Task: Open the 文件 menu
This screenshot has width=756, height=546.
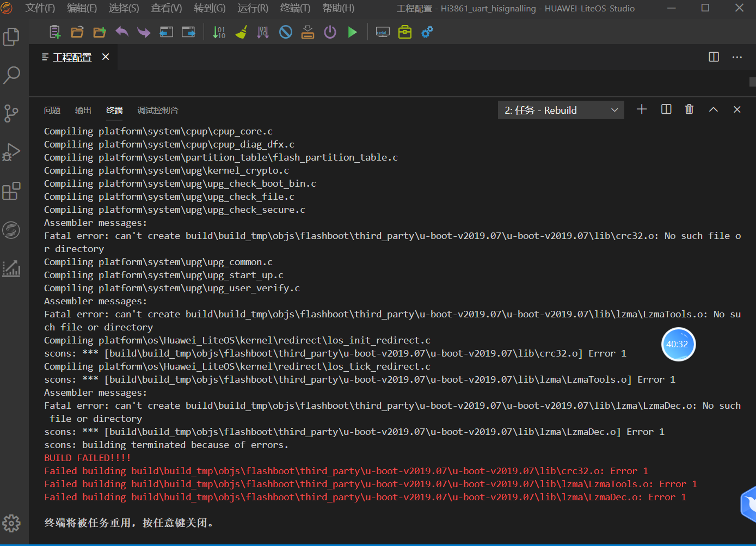Action: tap(40, 8)
